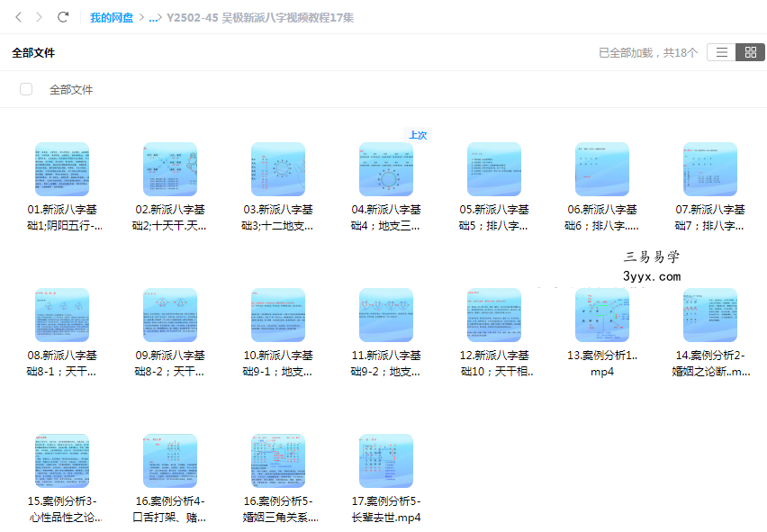Viewport: 767px width, 532px height.
Task: Go forward with the right arrow
Action: (39, 18)
